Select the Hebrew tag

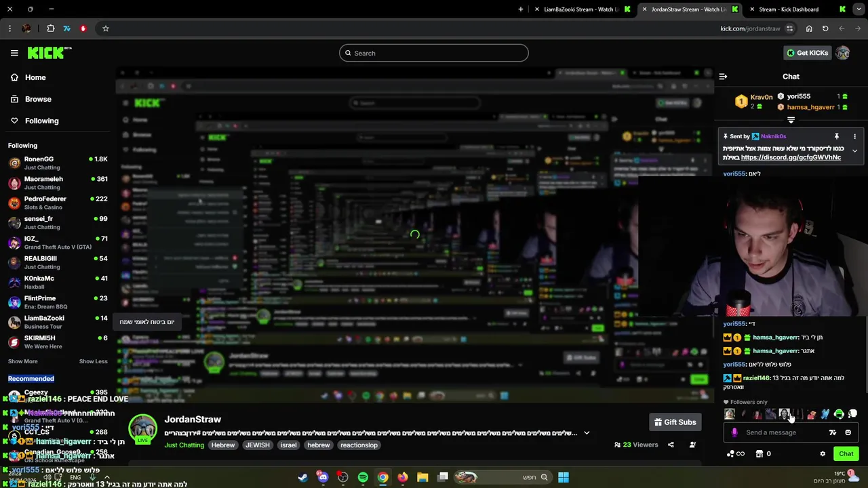coord(222,445)
